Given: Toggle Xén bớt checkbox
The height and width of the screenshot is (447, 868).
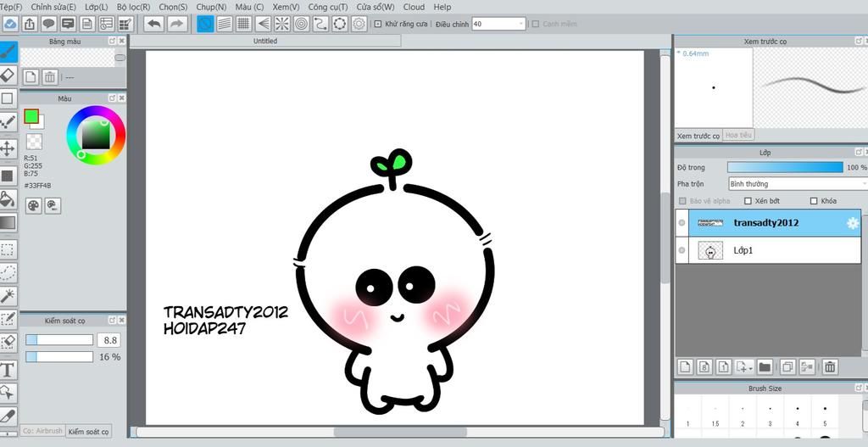Looking at the screenshot, I should tap(748, 201).
